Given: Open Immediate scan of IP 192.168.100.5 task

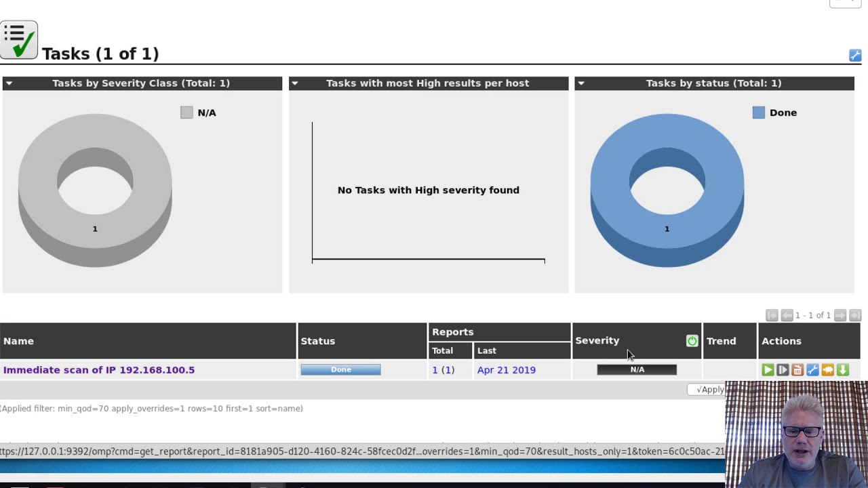Looking at the screenshot, I should (99, 370).
